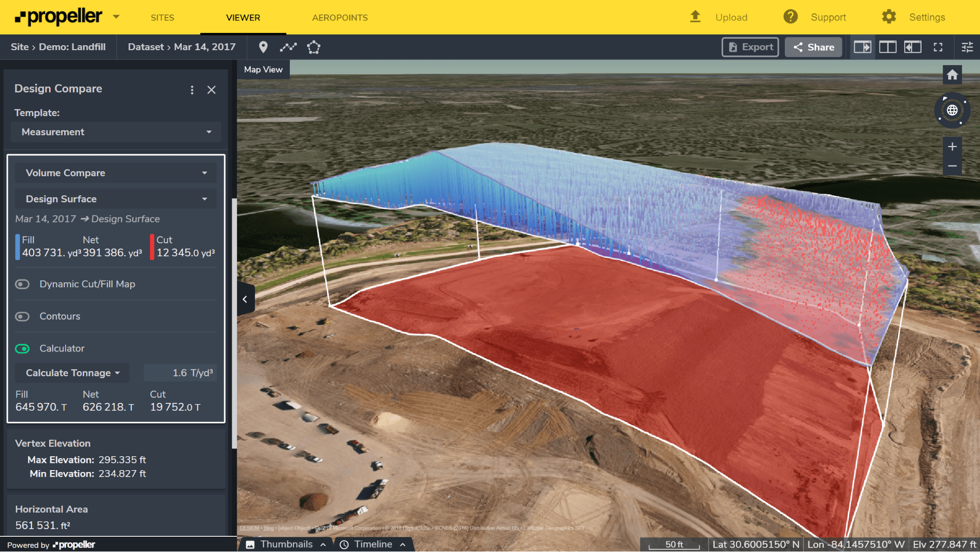Image resolution: width=980 pixels, height=552 pixels.
Task: Open the Calculate Tonnage dropdown
Action: coord(72,372)
